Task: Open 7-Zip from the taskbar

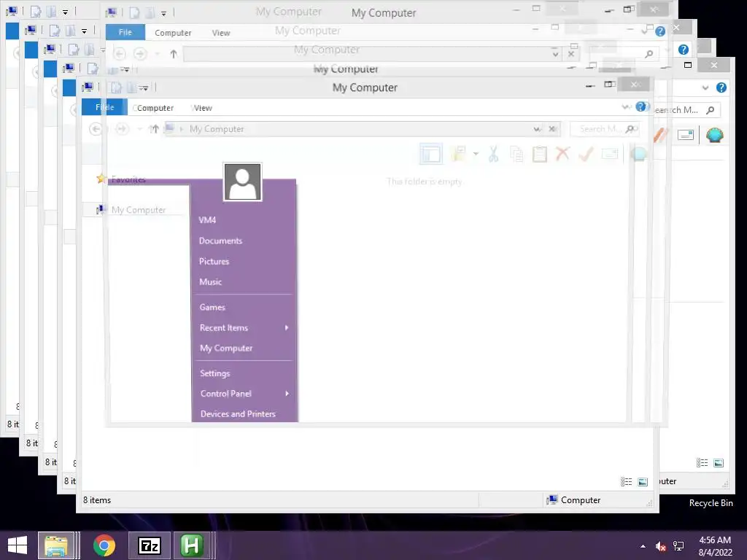Action: point(149,545)
